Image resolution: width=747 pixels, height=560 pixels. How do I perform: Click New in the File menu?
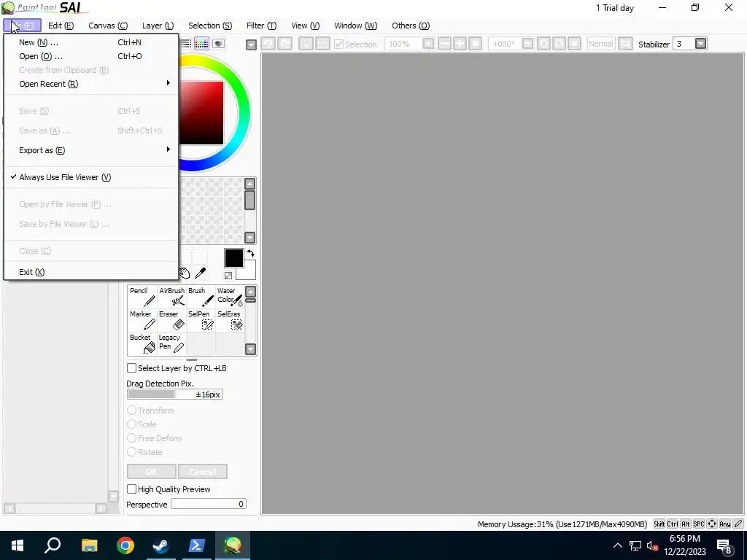[91, 42]
